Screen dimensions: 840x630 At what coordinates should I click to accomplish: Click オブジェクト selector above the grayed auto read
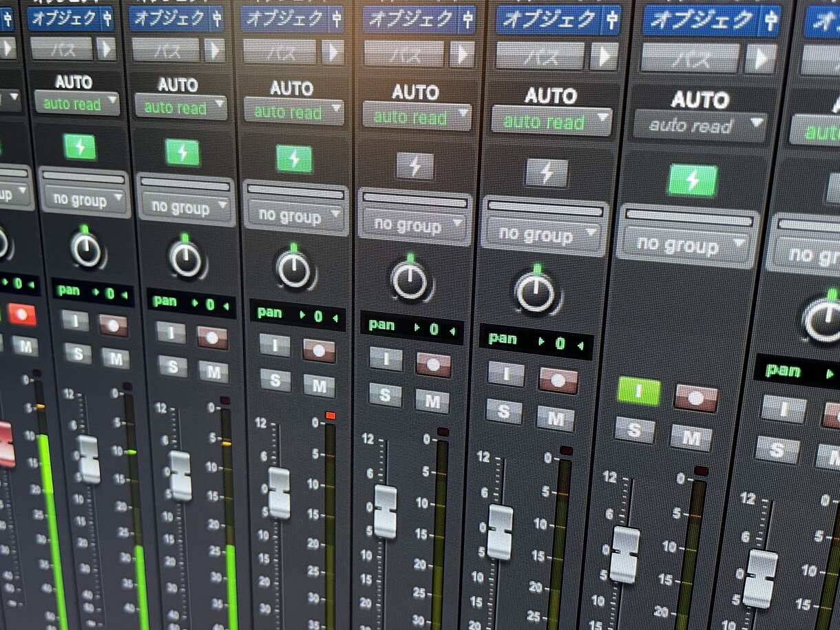[702, 20]
